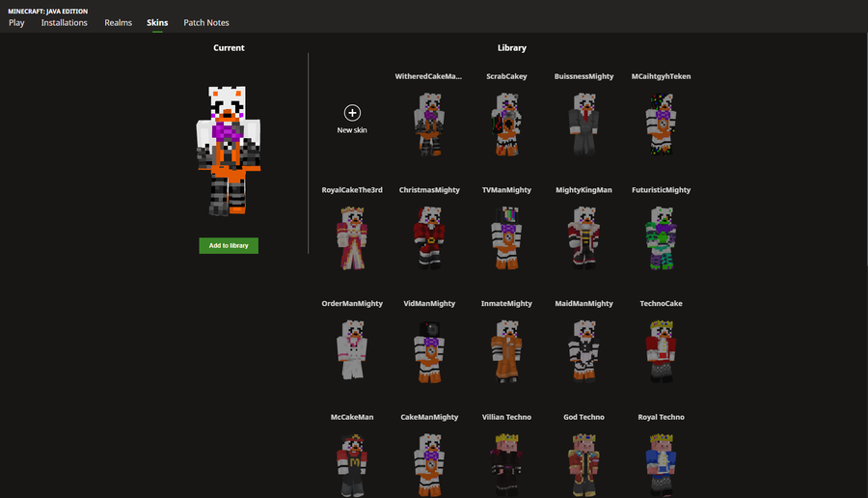Click the ScrabCakey name label

click(506, 76)
